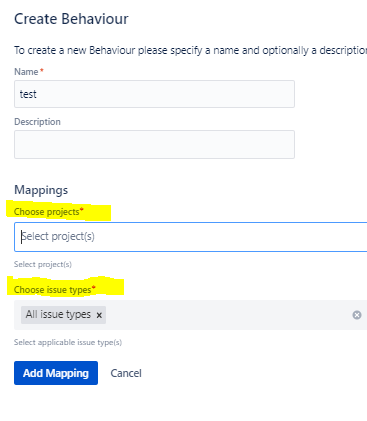Click the Create Behaviour heading
Viewport: 367px width, 421px height.
(71, 19)
